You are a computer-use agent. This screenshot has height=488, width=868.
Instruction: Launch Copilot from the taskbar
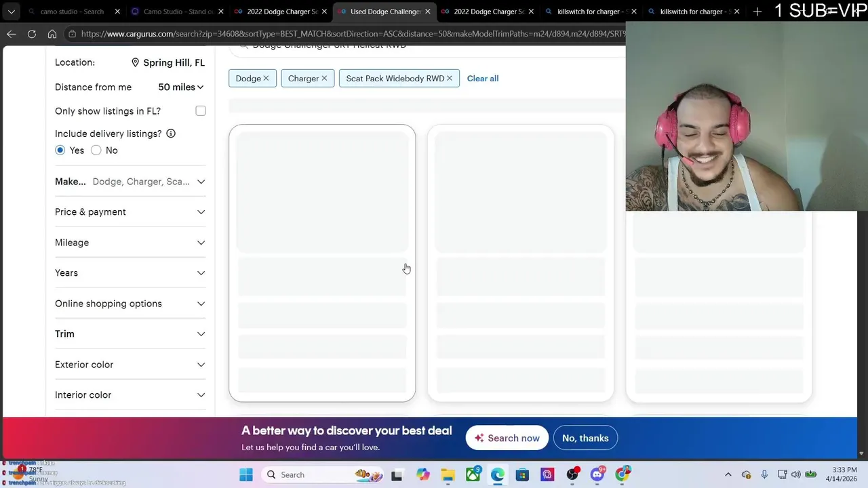tap(423, 474)
